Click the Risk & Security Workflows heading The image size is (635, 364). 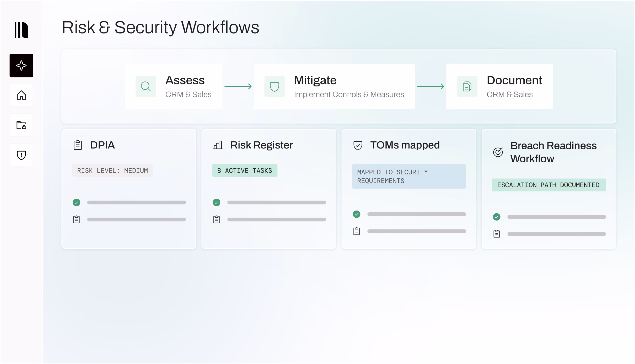coord(160,27)
